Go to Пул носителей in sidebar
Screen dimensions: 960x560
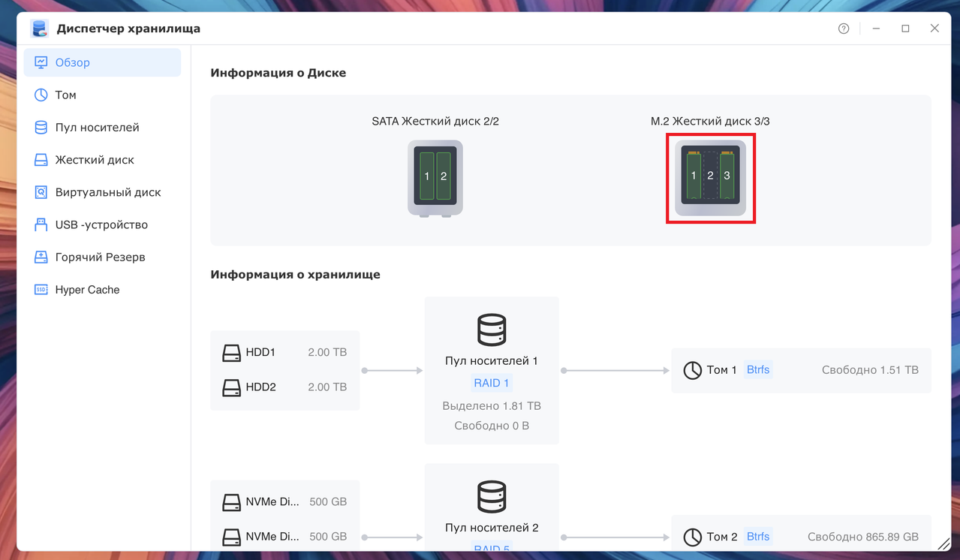click(102, 127)
